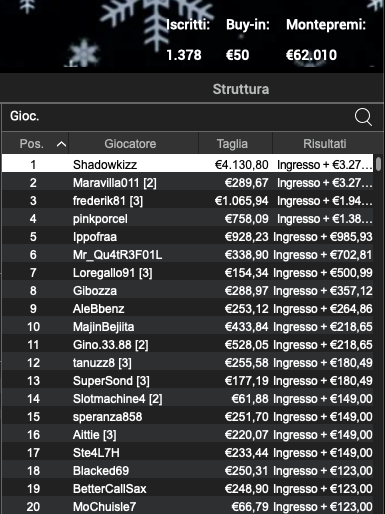Select player Ippofraa row
The height and width of the screenshot is (514, 385).
[187, 237]
